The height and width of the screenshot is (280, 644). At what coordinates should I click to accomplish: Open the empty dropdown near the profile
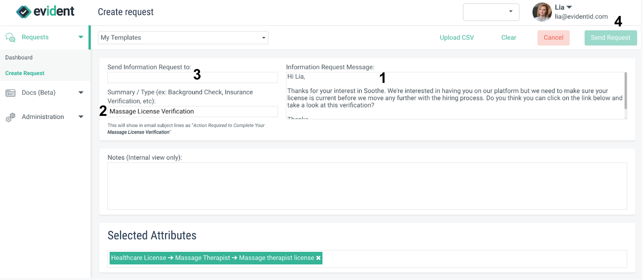pyautogui.click(x=491, y=12)
